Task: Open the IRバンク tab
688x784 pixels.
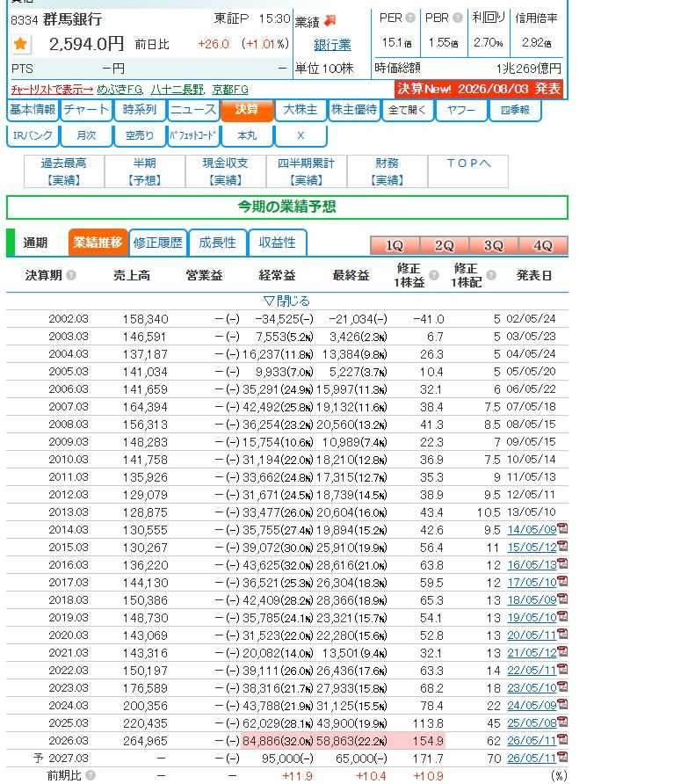Action: (33, 135)
